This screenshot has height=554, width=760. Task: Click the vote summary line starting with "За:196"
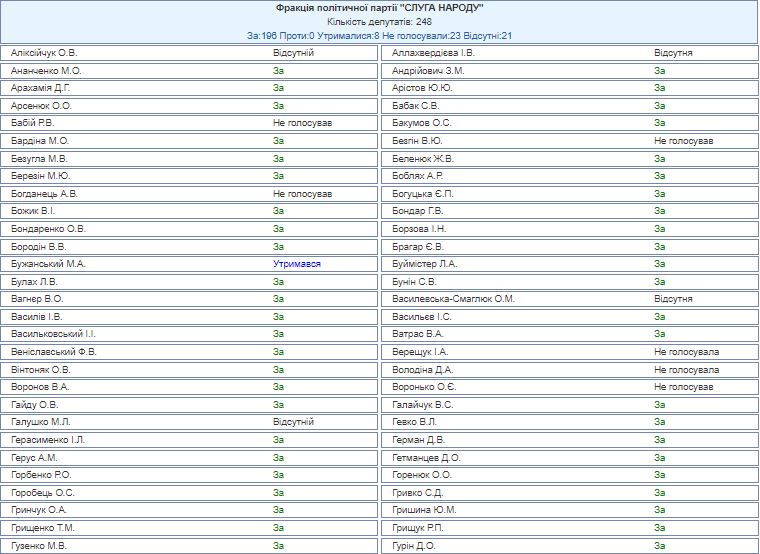(379, 35)
